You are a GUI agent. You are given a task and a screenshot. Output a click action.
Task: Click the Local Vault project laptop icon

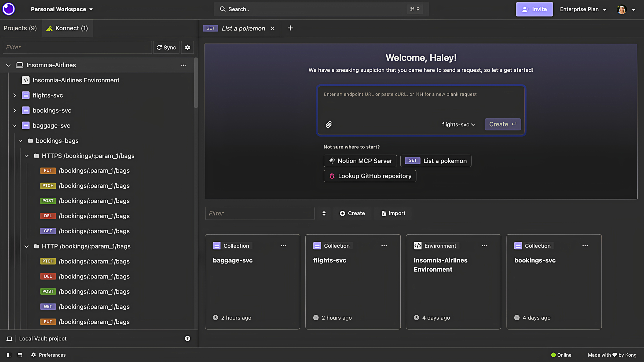[x=9, y=339]
